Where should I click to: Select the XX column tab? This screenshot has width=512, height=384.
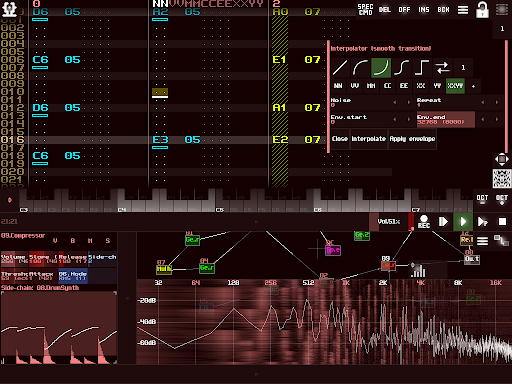(x=421, y=86)
